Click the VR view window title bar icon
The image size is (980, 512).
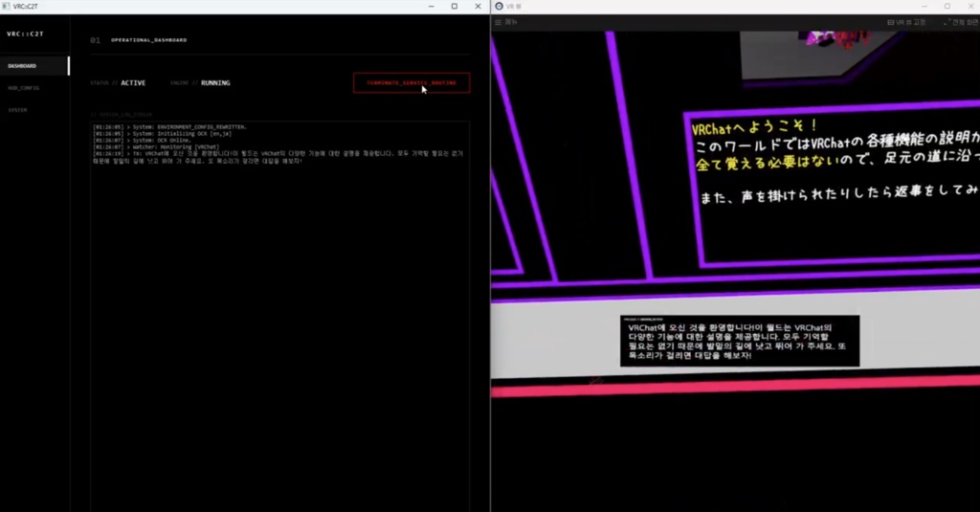point(499,7)
